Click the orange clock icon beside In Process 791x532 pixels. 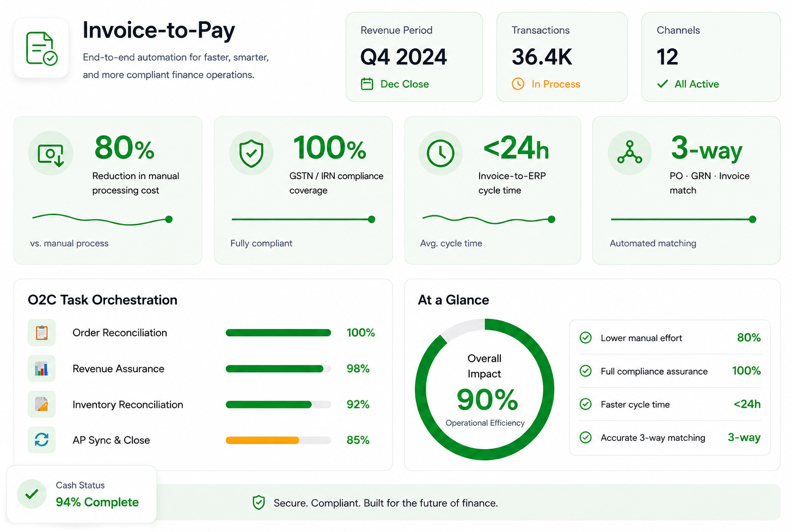point(518,84)
